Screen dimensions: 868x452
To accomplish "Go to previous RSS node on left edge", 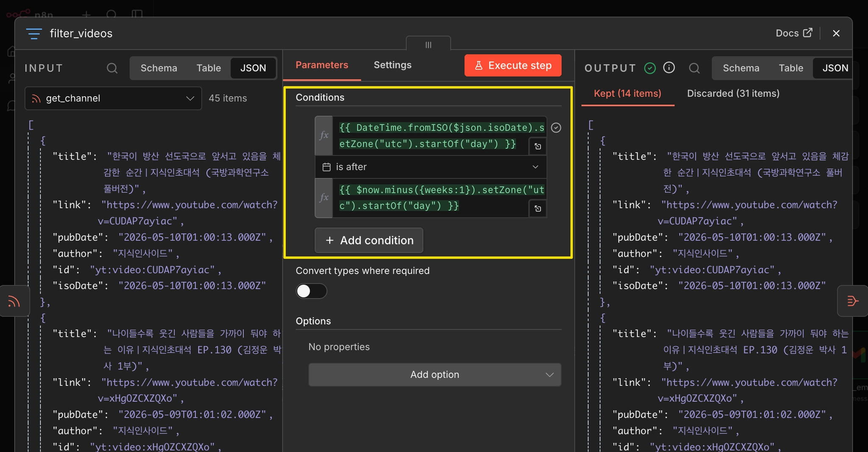I will tap(14, 301).
